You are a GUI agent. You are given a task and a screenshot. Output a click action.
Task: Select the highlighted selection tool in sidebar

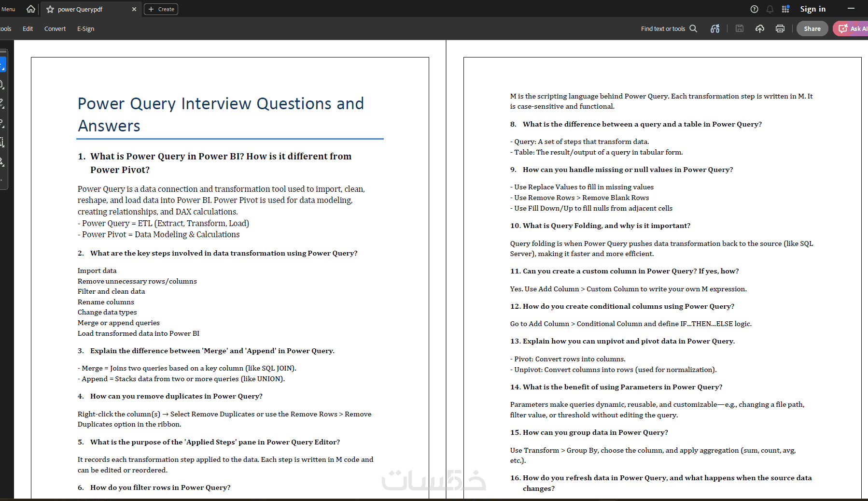pos(2,65)
